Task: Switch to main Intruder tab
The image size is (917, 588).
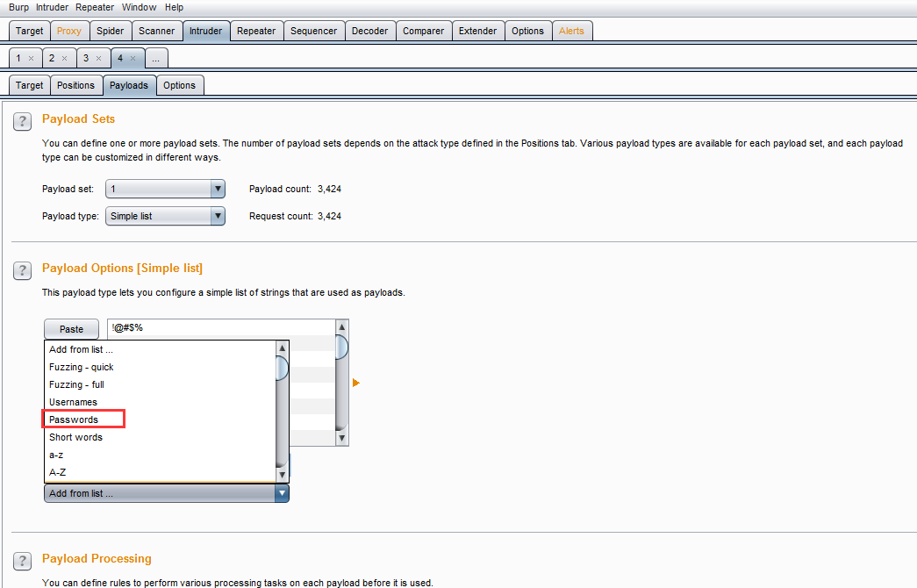Action: [205, 31]
